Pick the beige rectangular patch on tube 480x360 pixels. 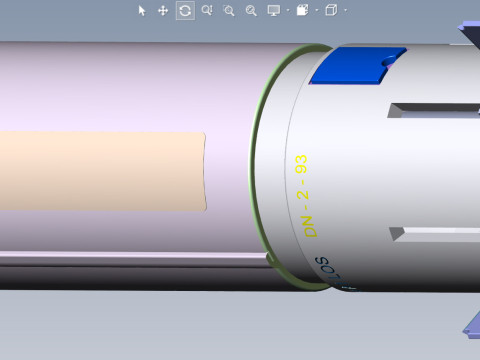[103, 171]
